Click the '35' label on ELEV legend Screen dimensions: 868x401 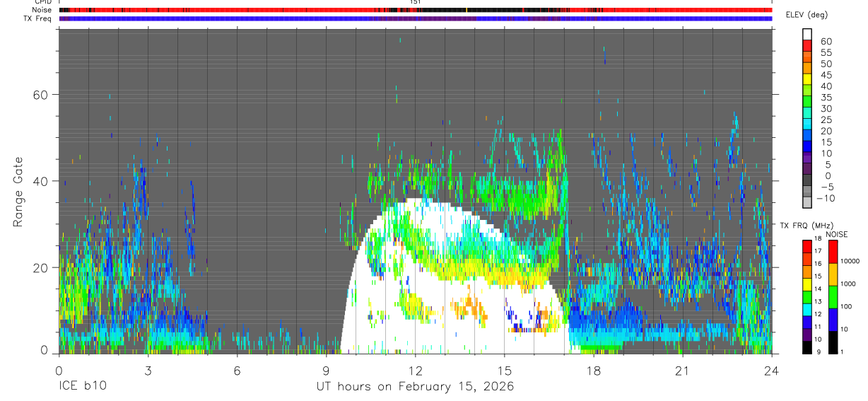click(826, 98)
